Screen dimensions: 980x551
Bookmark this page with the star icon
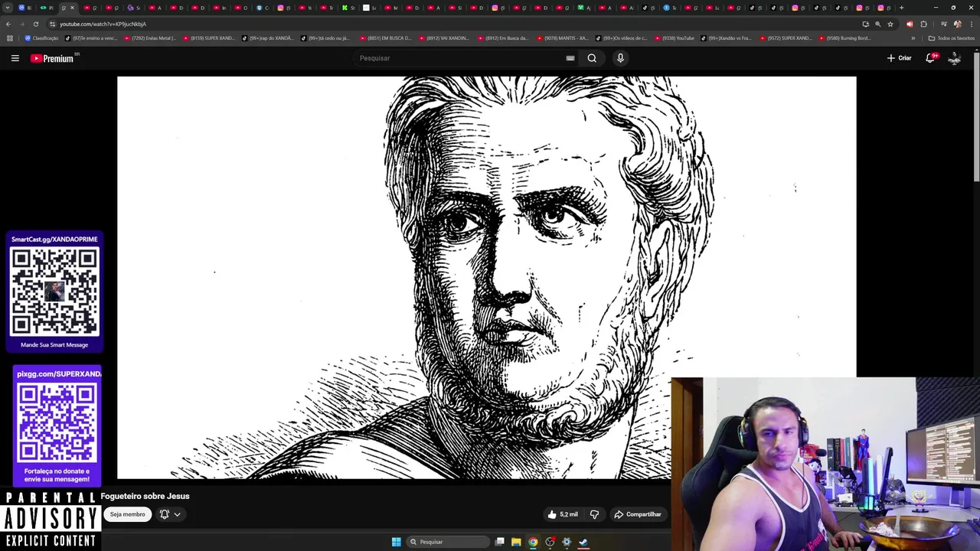point(890,24)
